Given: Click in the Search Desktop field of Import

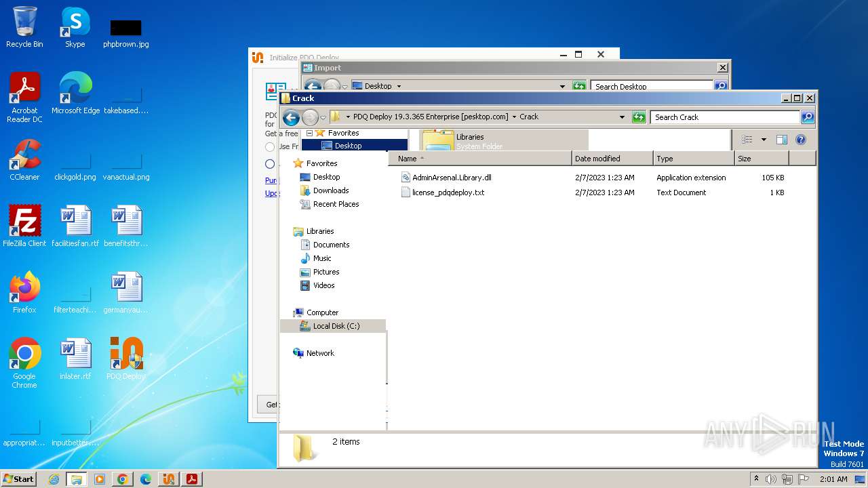Looking at the screenshot, I should (x=652, y=86).
